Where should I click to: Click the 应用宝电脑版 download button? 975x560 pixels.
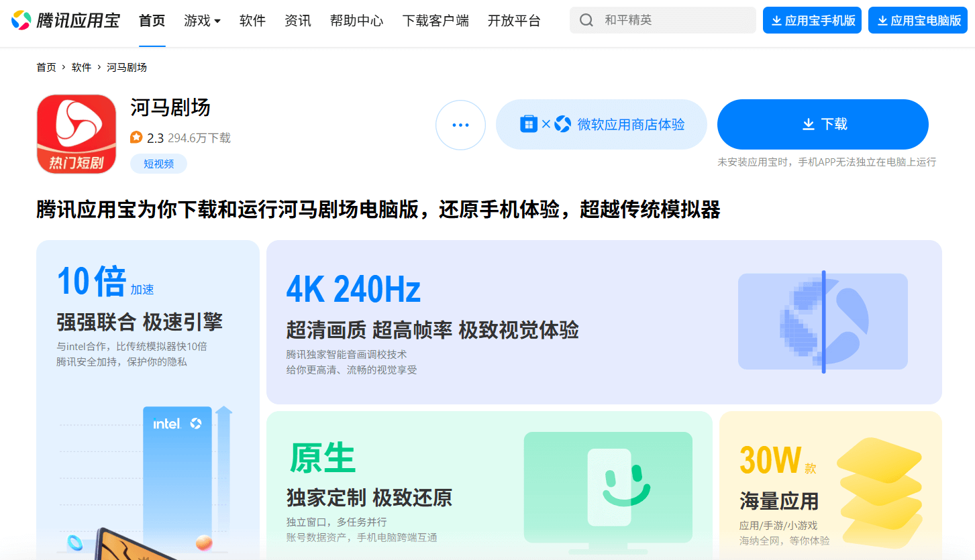[918, 20]
